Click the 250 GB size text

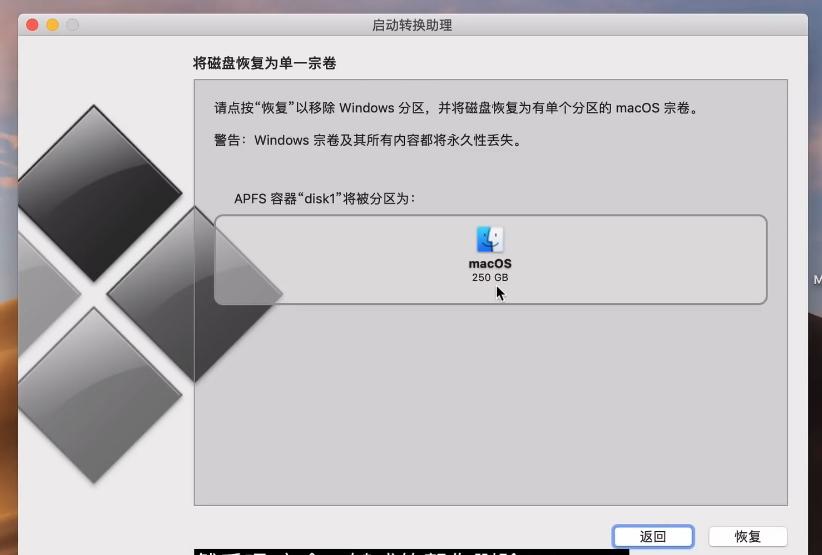[x=490, y=278]
